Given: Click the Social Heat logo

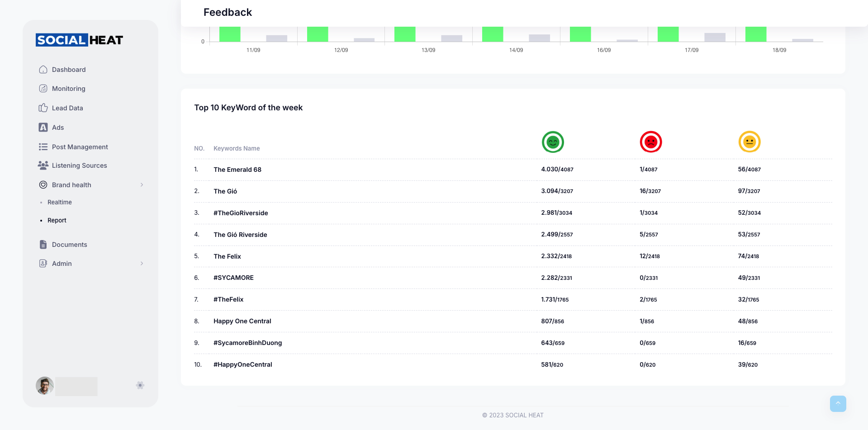Looking at the screenshot, I should (x=79, y=40).
